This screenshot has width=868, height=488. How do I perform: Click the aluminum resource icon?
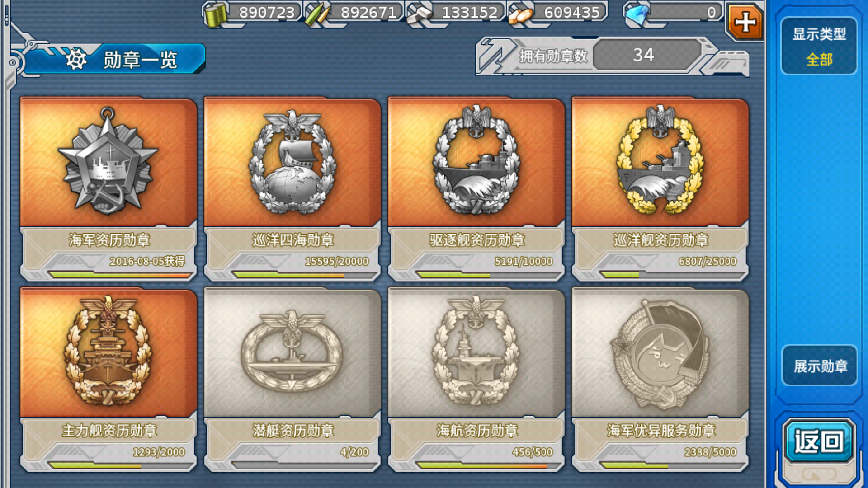pyautogui.click(x=520, y=15)
